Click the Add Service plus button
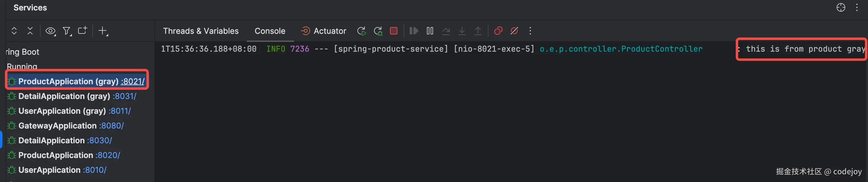This screenshot has height=182, width=868. tap(102, 31)
